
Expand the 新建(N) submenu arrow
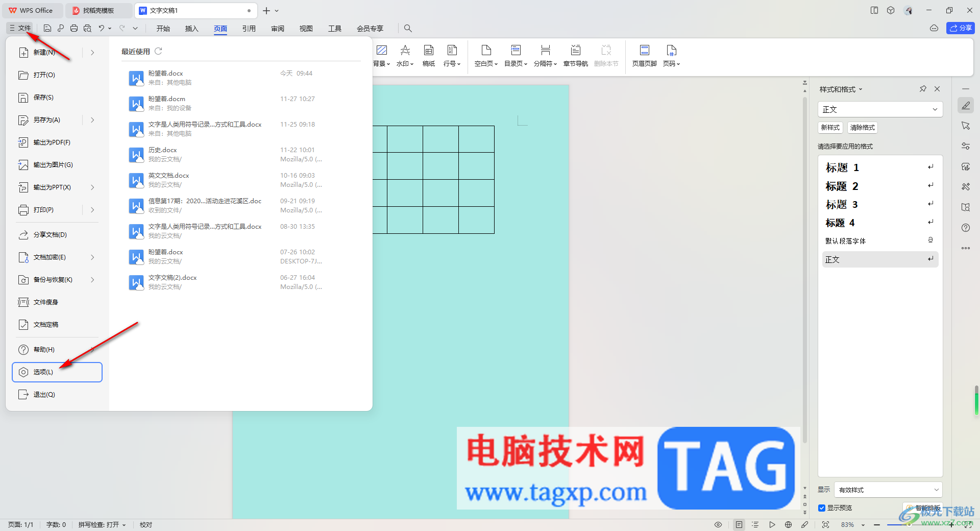click(92, 53)
